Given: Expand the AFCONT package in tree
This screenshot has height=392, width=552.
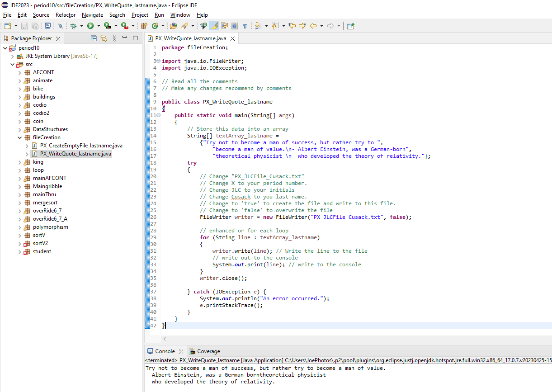Looking at the screenshot, I should [20, 72].
